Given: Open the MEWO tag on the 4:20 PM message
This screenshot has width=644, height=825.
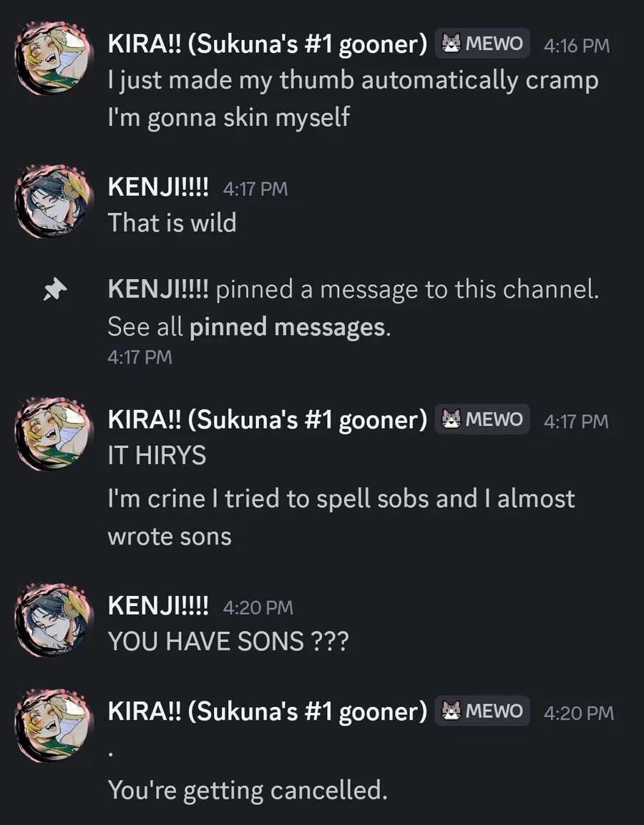Looking at the screenshot, I should pyautogui.click(x=482, y=711).
